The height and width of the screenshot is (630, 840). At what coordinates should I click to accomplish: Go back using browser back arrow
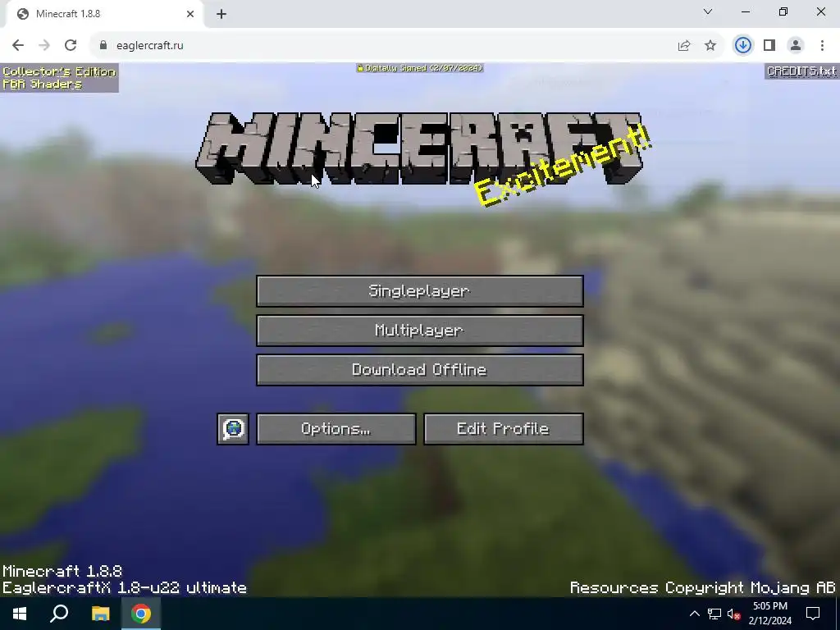click(x=18, y=46)
